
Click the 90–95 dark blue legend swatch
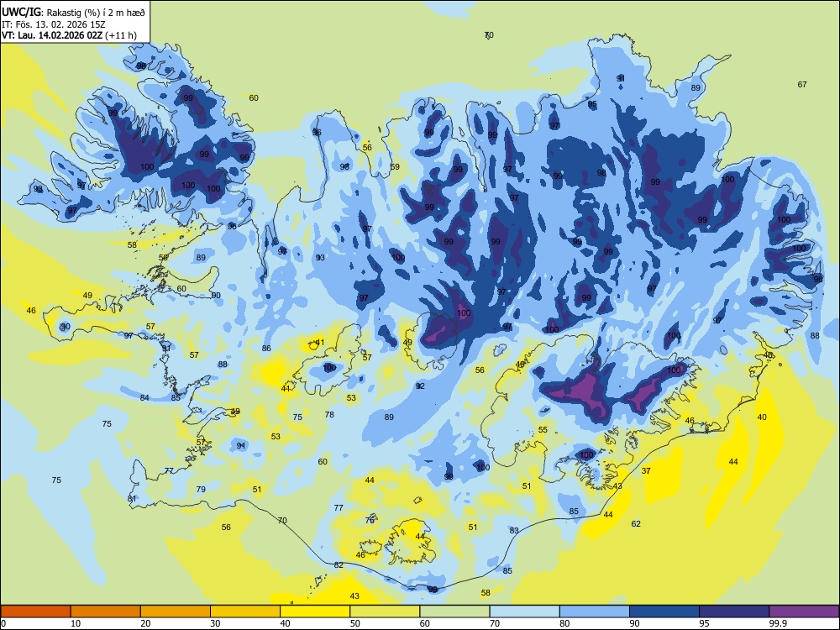coord(664,612)
